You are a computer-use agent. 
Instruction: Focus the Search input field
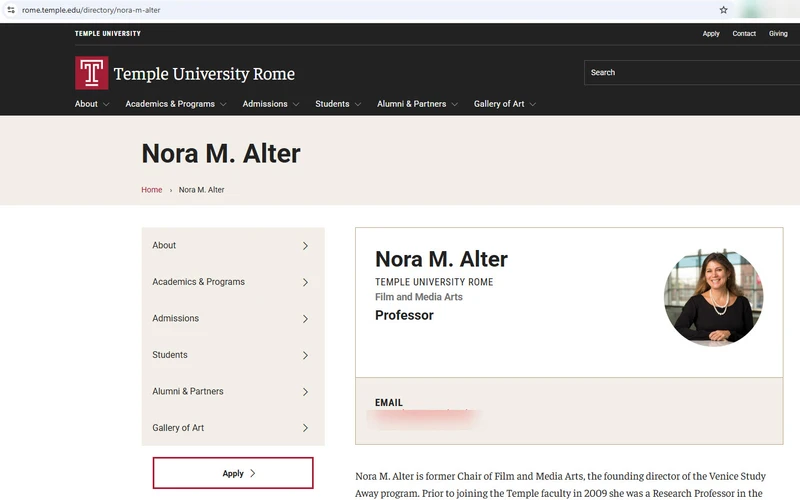point(692,72)
